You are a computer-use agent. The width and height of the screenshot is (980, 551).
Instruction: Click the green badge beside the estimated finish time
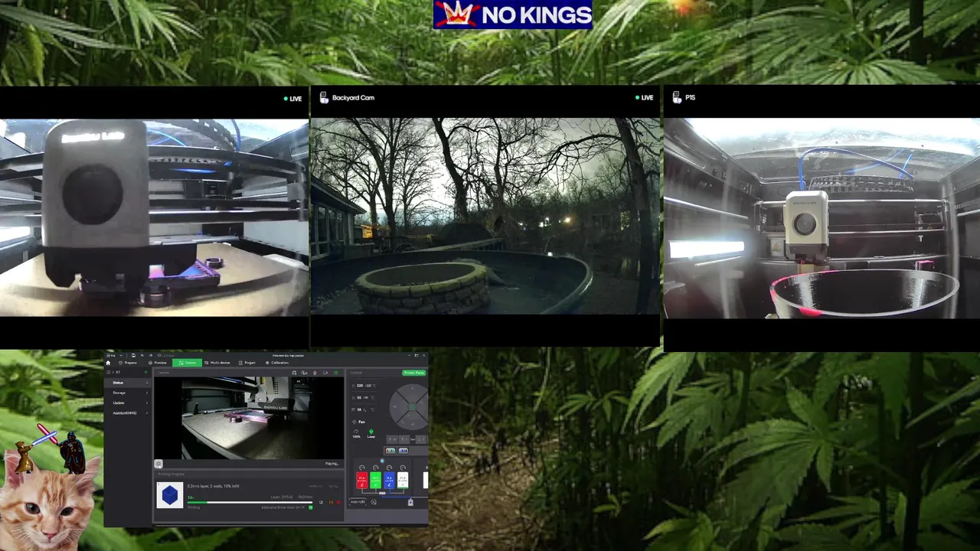(x=311, y=507)
